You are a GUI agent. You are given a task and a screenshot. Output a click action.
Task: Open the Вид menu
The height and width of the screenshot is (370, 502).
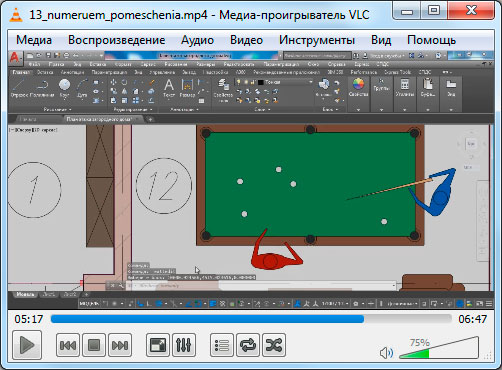click(381, 40)
